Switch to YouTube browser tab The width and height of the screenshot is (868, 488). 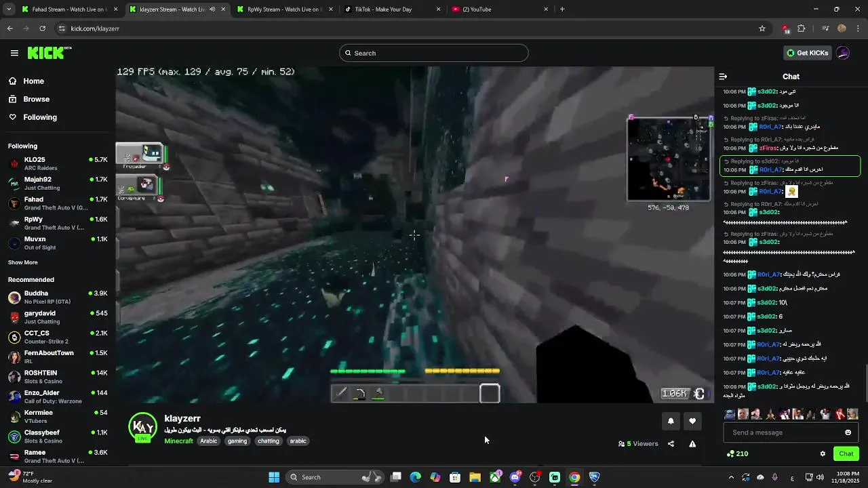pos(500,9)
